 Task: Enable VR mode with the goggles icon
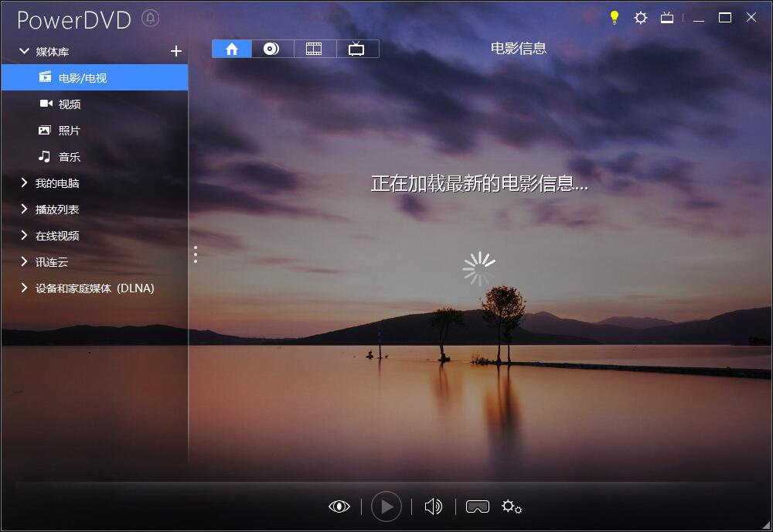[478, 506]
